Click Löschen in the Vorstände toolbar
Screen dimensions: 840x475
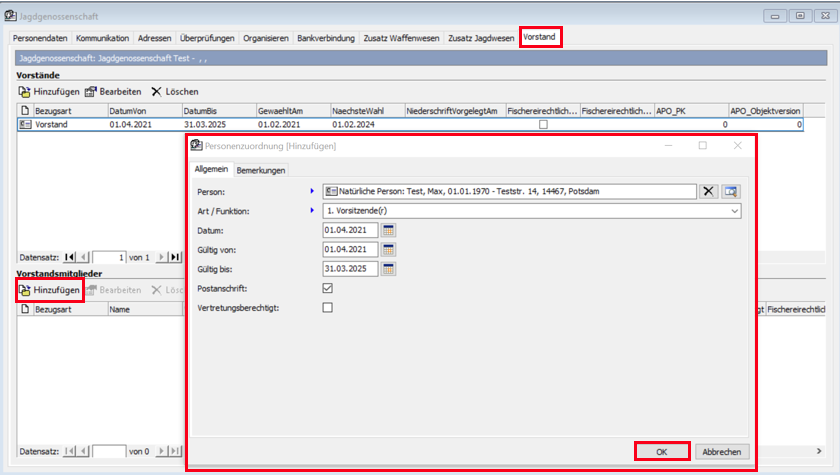[x=175, y=91]
